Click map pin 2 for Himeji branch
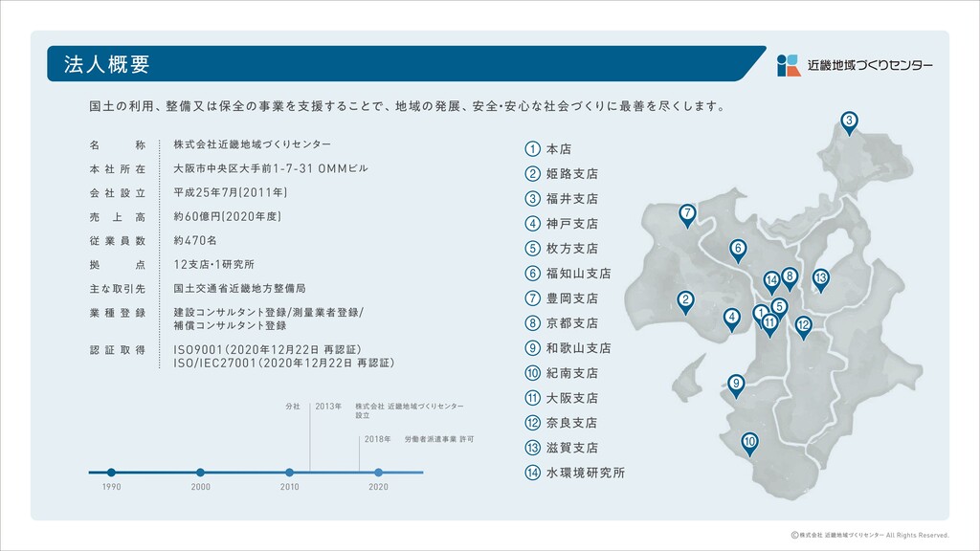980x551 pixels. coord(685,302)
